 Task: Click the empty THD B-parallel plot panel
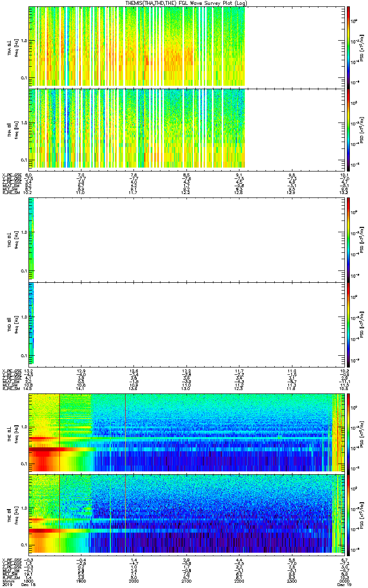(186, 323)
